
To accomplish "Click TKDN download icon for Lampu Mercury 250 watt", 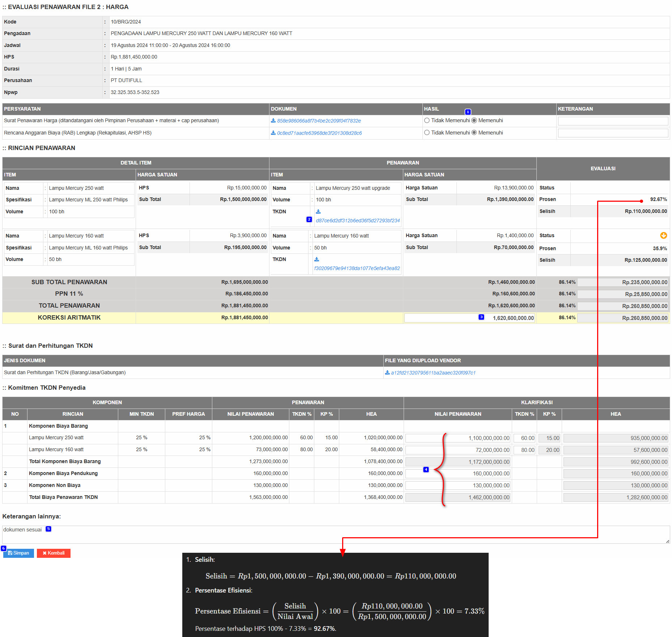I will click(318, 212).
